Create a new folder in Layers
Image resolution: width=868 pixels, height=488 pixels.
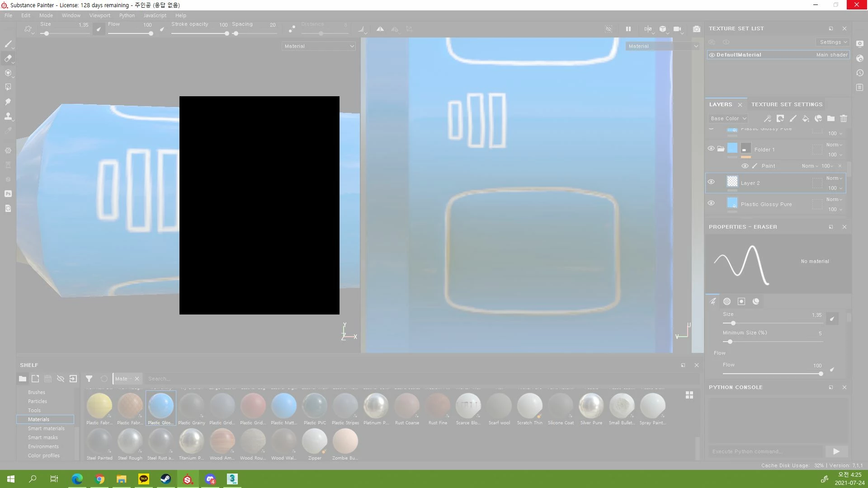(831, 118)
